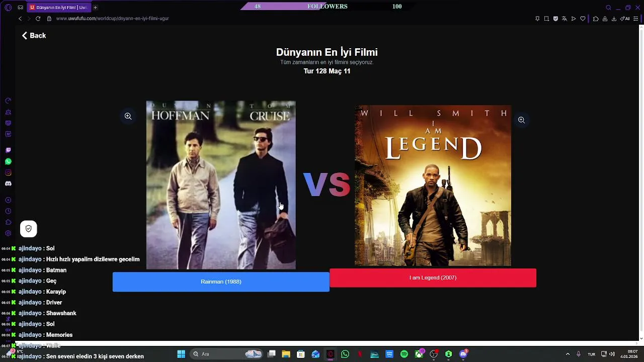This screenshot has height=362, width=644.
Task: Focus the uwufufu.com address bar
Action: tap(112, 19)
